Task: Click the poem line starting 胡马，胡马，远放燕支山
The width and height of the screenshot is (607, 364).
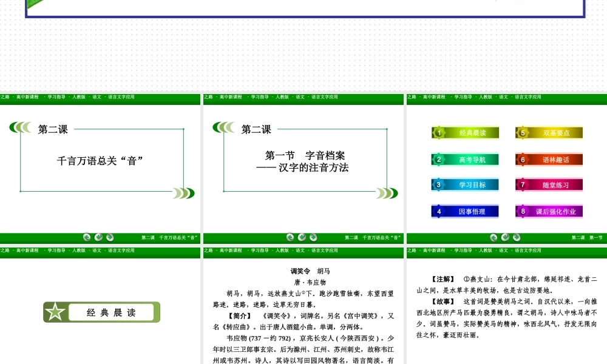Action: (310, 294)
